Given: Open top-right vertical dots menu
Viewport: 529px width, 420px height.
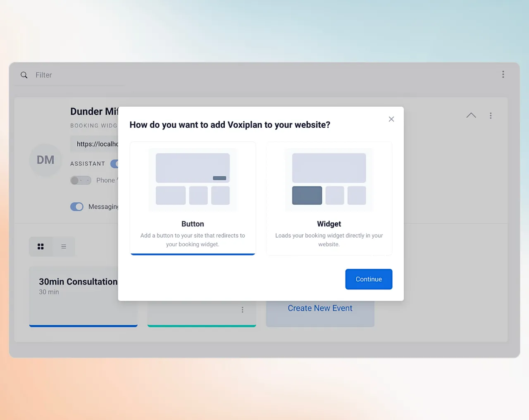Looking at the screenshot, I should coord(503,74).
